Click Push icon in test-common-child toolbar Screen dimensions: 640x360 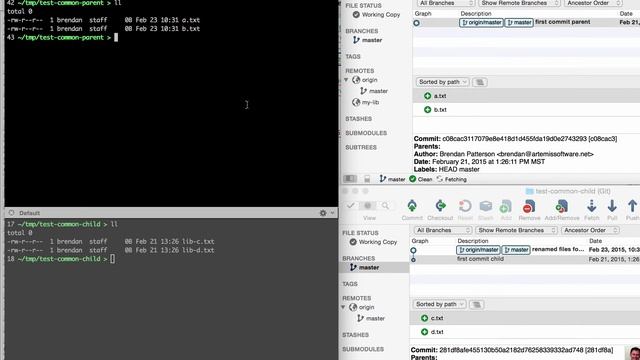[x=632, y=206]
